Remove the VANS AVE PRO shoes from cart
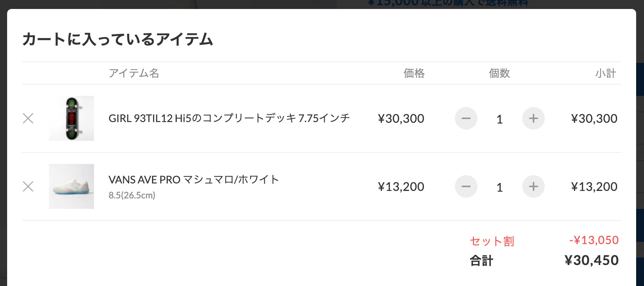 [x=28, y=186]
